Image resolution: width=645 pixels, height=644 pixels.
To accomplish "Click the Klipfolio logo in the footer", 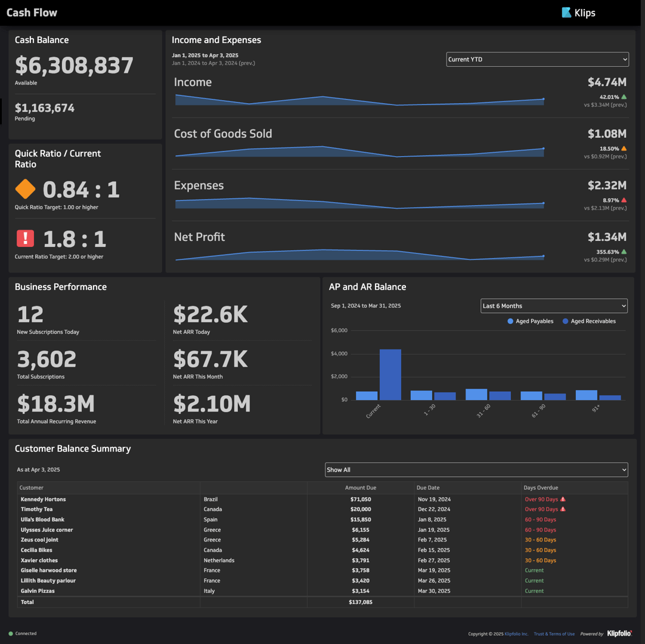I will click(x=619, y=633).
